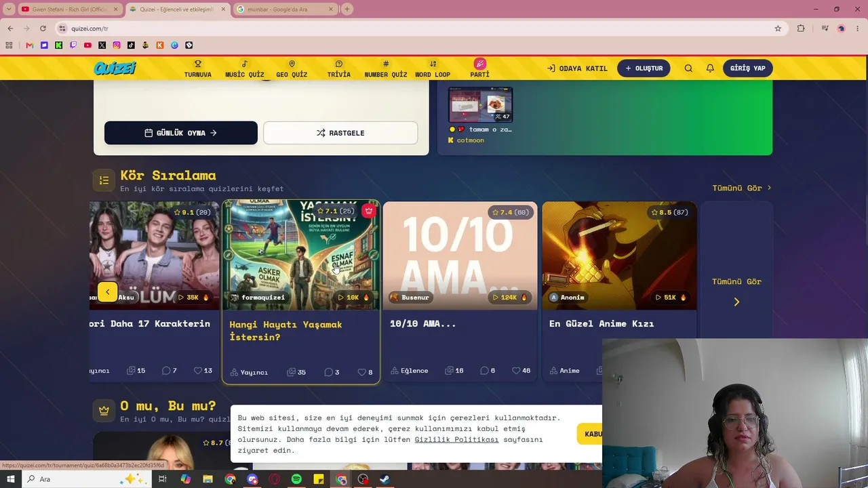
Task: Open Chrome three-dot menu
Action: 857,28
